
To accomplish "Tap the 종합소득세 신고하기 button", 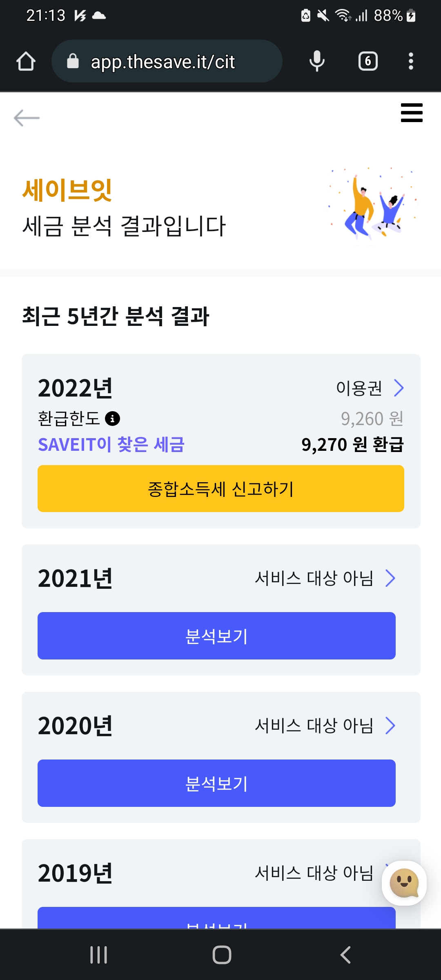I will (x=220, y=489).
